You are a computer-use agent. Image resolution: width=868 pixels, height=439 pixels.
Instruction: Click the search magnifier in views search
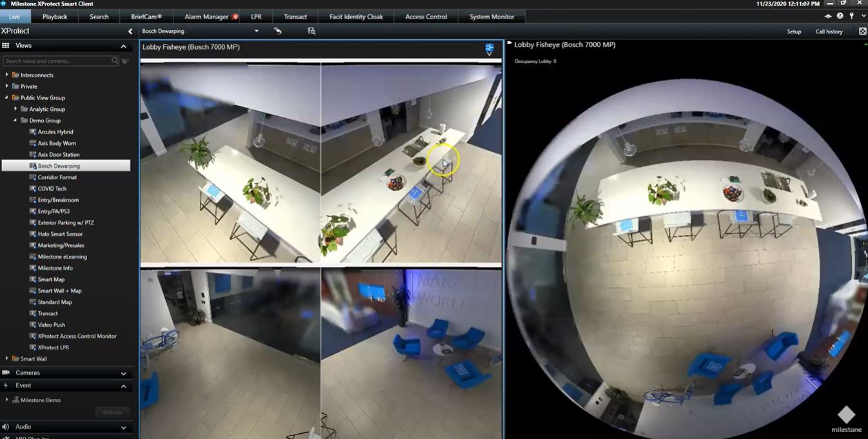[x=115, y=61]
